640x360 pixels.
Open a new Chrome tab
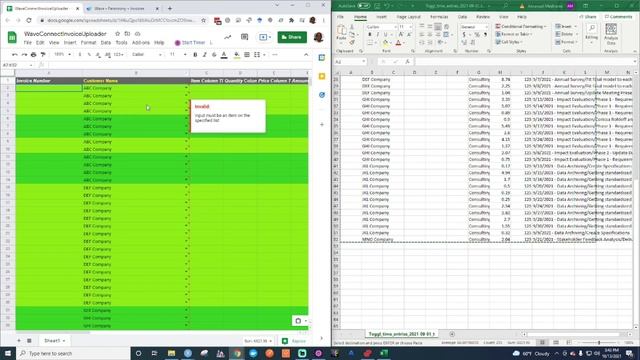pos(170,8)
